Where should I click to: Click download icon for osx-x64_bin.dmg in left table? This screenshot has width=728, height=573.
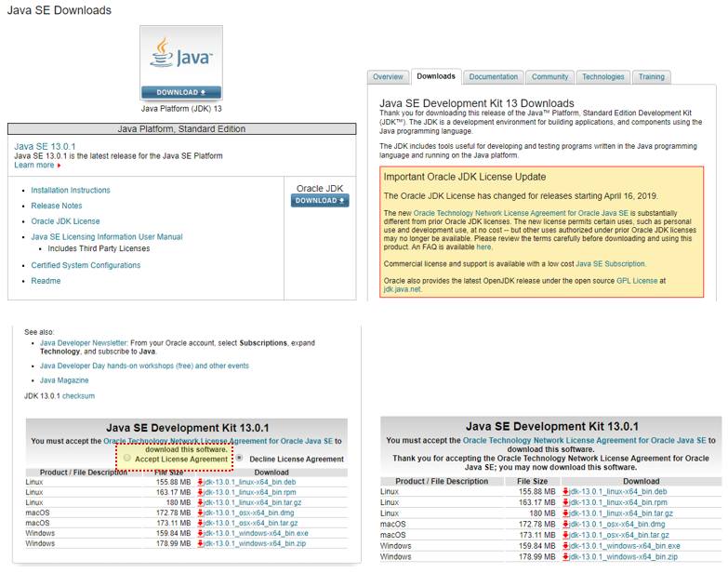[200, 513]
